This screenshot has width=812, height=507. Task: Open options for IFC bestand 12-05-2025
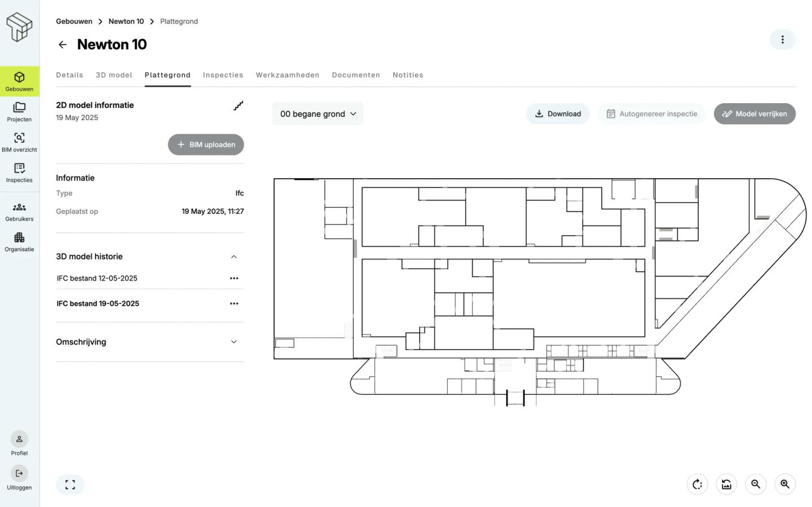(x=234, y=278)
